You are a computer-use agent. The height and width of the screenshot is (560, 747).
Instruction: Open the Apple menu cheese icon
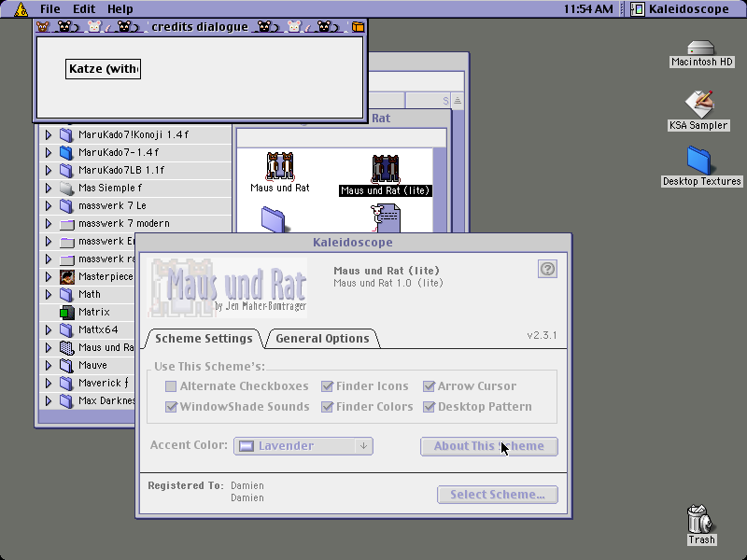(x=21, y=9)
